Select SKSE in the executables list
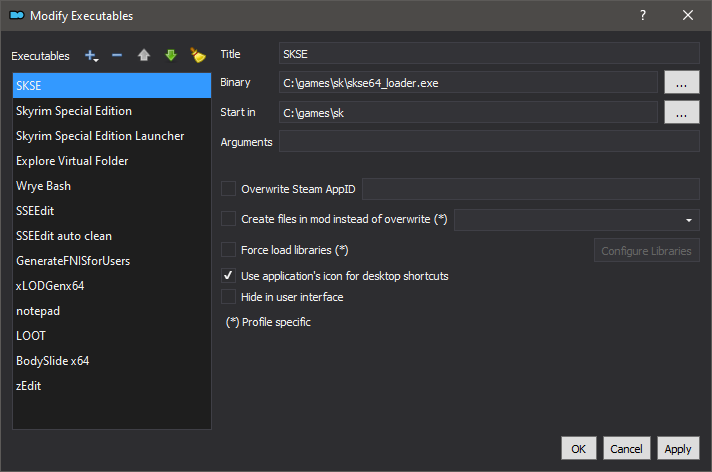Viewport: 712px width, 472px height. [x=112, y=85]
